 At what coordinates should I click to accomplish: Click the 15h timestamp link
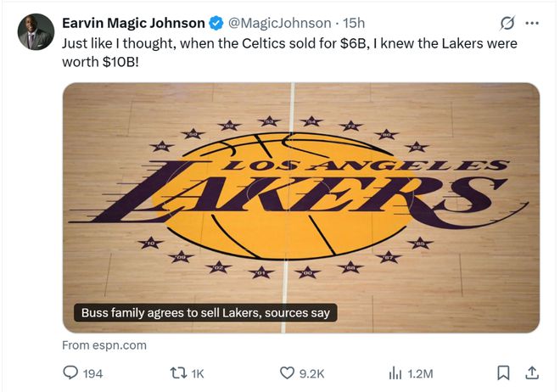[353, 23]
